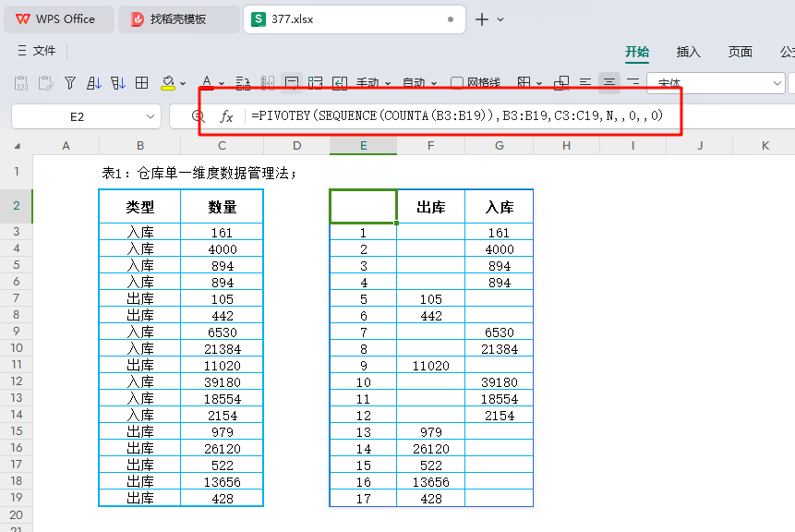Switch to the 页面 ribbon tab
Image resolution: width=795 pixels, height=532 pixels.
point(740,52)
